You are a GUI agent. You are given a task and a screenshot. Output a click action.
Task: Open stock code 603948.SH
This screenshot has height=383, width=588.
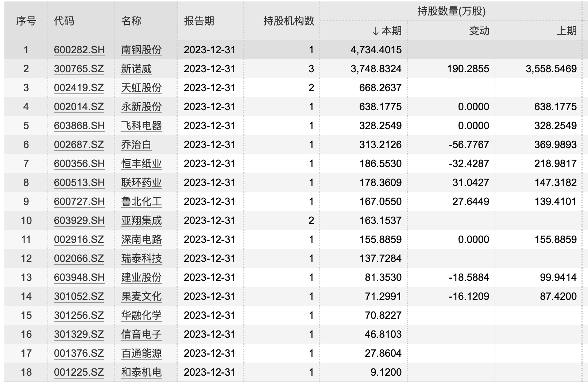click(x=79, y=278)
